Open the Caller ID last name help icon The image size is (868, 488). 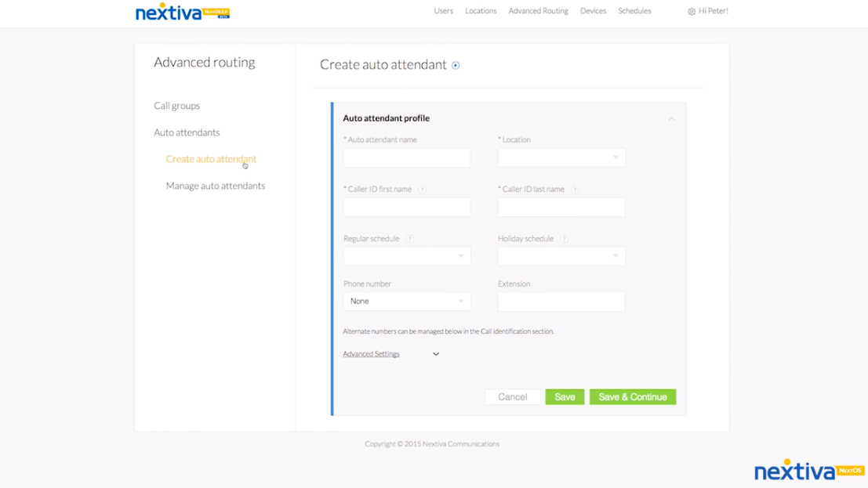(576, 189)
